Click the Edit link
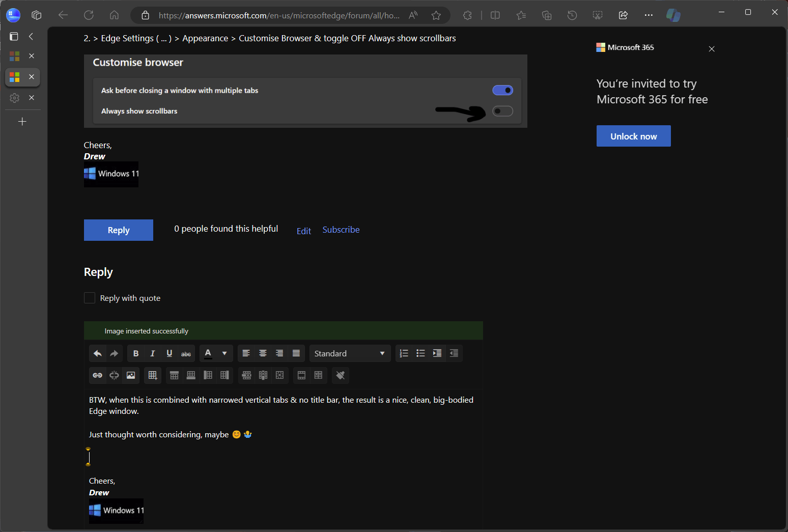This screenshot has height=532, width=788. click(x=304, y=231)
